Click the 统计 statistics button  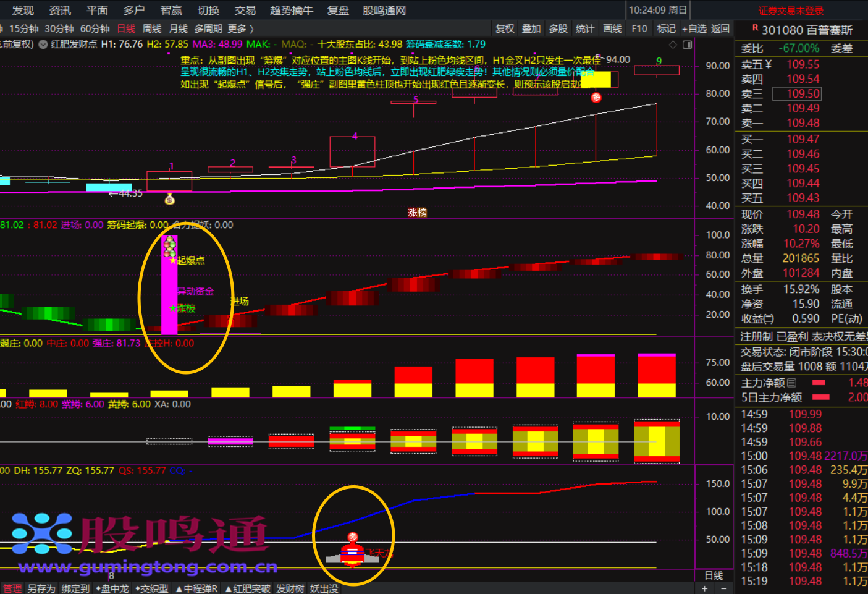point(585,28)
